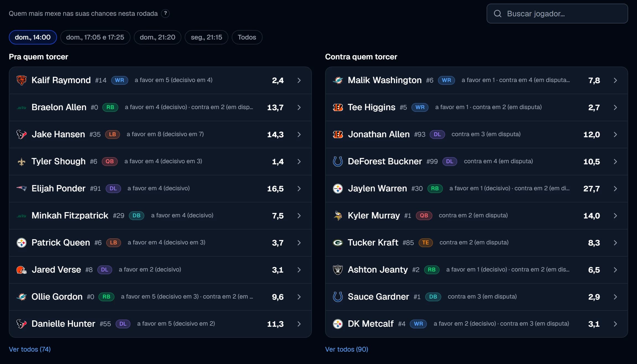Click the Saints logo beside Tyler Shough
Image resolution: width=637 pixels, height=364 pixels.
21,161
